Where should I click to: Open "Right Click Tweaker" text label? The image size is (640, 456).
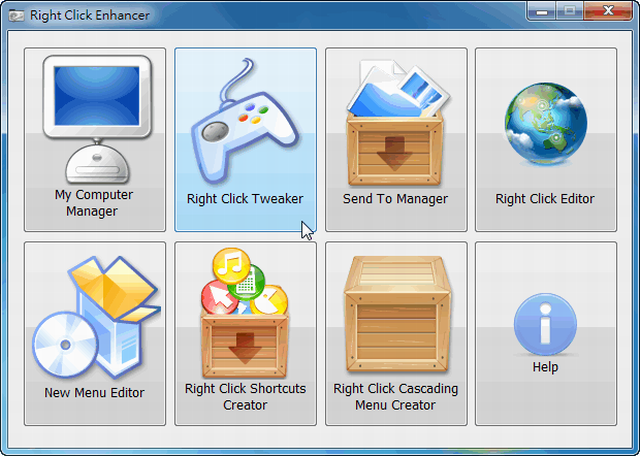[245, 199]
